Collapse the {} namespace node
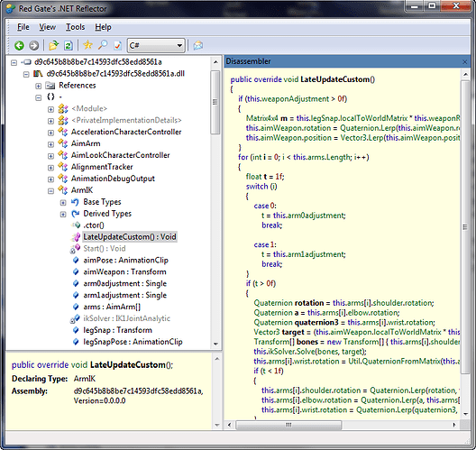Image resolution: width=476 pixels, height=450 pixels. [x=38, y=97]
